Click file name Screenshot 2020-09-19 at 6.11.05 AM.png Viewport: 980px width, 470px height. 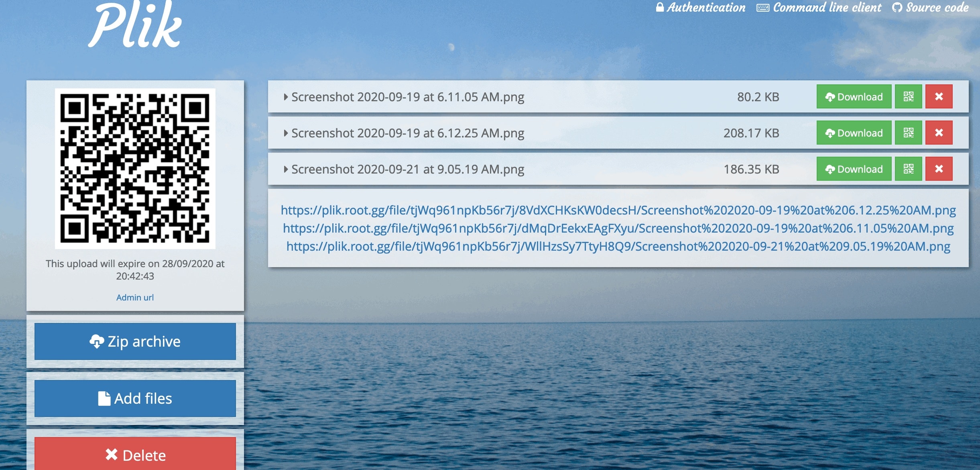(x=408, y=97)
